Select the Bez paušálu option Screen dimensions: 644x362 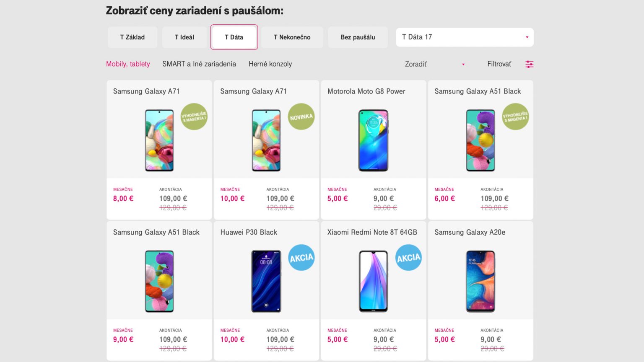358,37
